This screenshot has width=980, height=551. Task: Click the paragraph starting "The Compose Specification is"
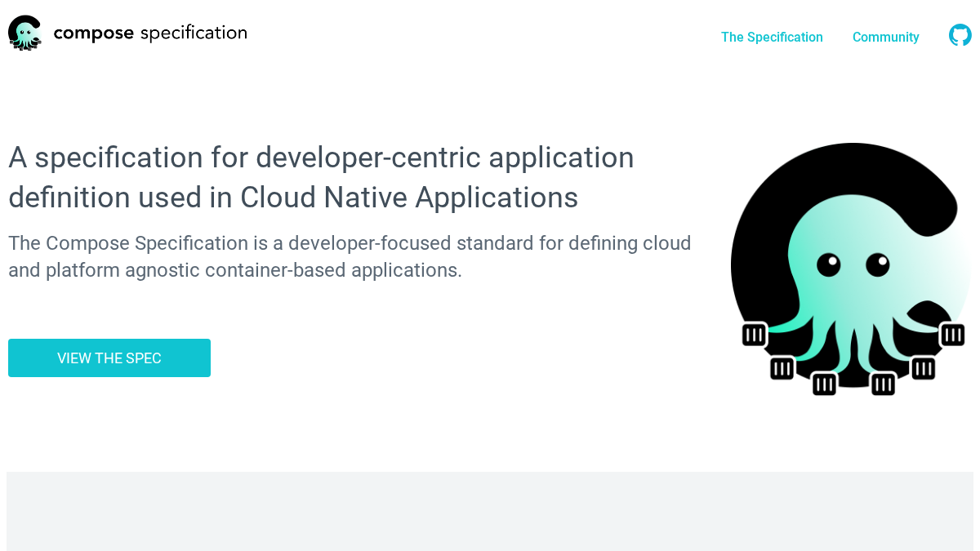(350, 256)
